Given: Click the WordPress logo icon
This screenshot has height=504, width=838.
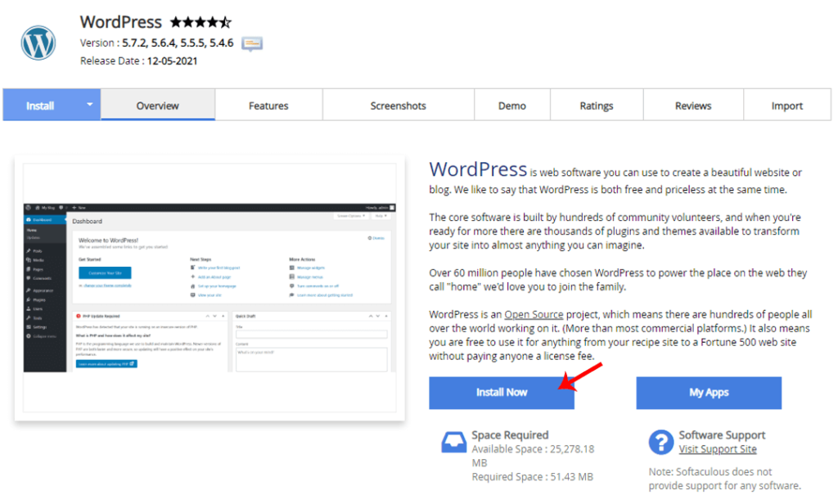Looking at the screenshot, I should tap(38, 43).
